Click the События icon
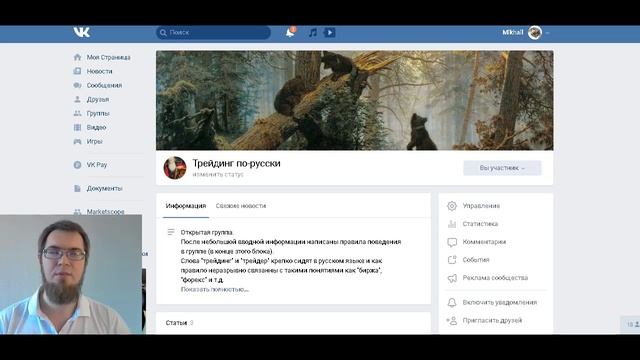Image resolution: width=640 pixels, height=360 pixels. coord(452,260)
